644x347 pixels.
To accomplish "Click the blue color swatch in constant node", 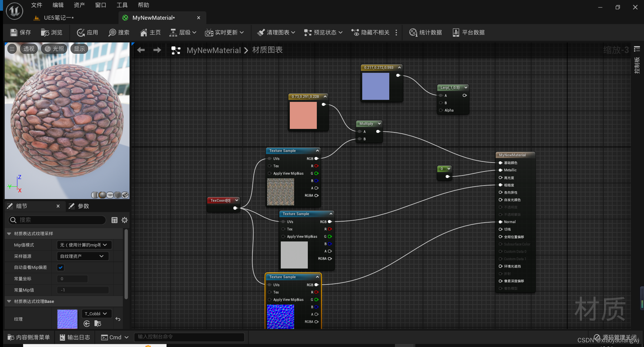I will click(376, 86).
